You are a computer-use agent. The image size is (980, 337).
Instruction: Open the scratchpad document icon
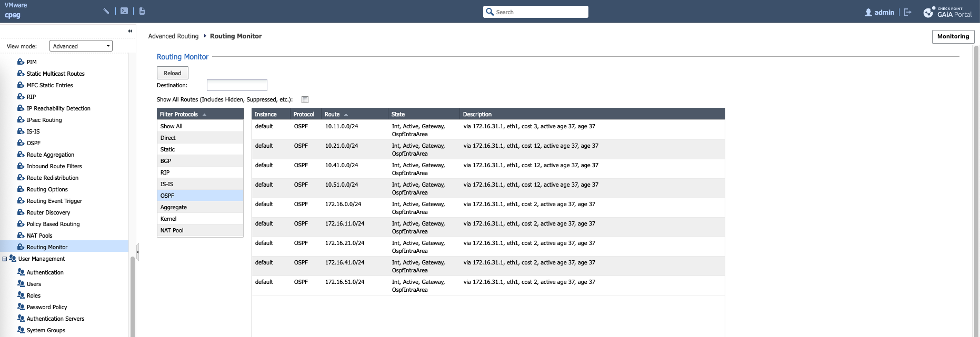pos(142,11)
